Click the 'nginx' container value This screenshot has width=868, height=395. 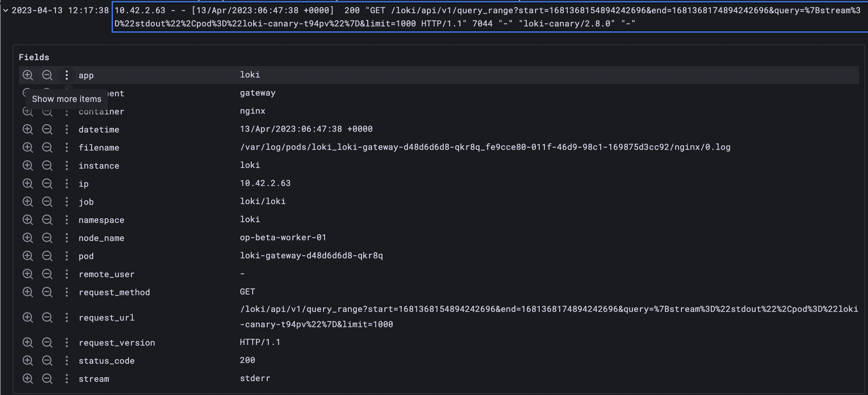(x=252, y=111)
